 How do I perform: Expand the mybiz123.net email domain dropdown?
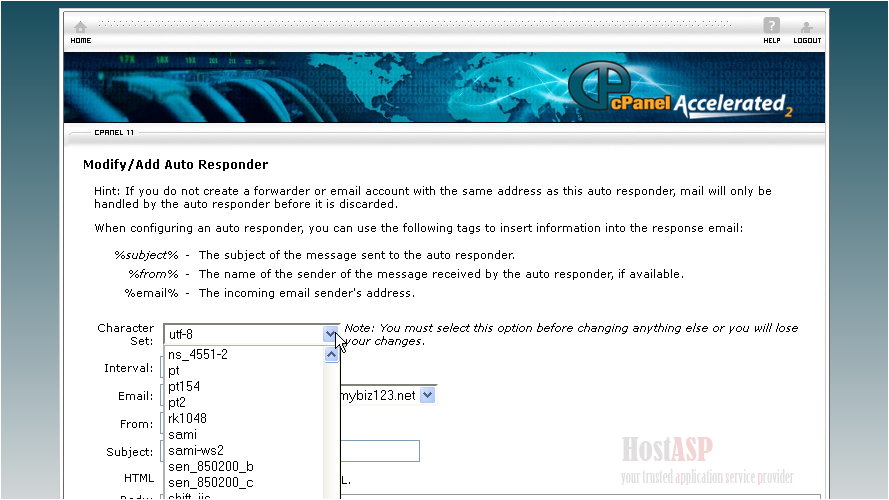pyautogui.click(x=427, y=395)
